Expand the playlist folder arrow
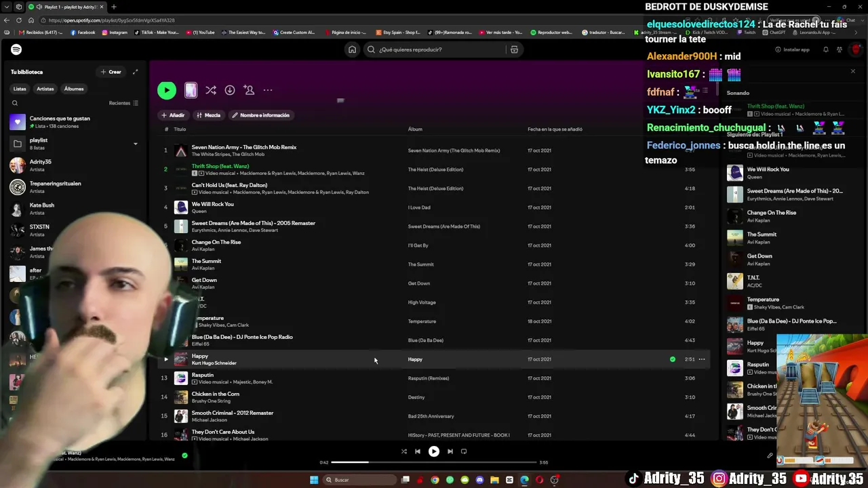The height and width of the screenshot is (488, 868). [x=135, y=144]
